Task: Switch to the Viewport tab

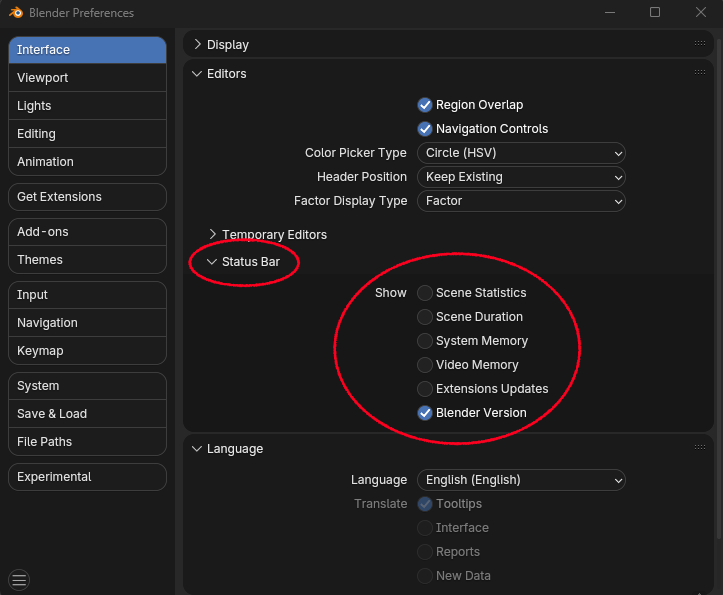Action: [x=87, y=77]
